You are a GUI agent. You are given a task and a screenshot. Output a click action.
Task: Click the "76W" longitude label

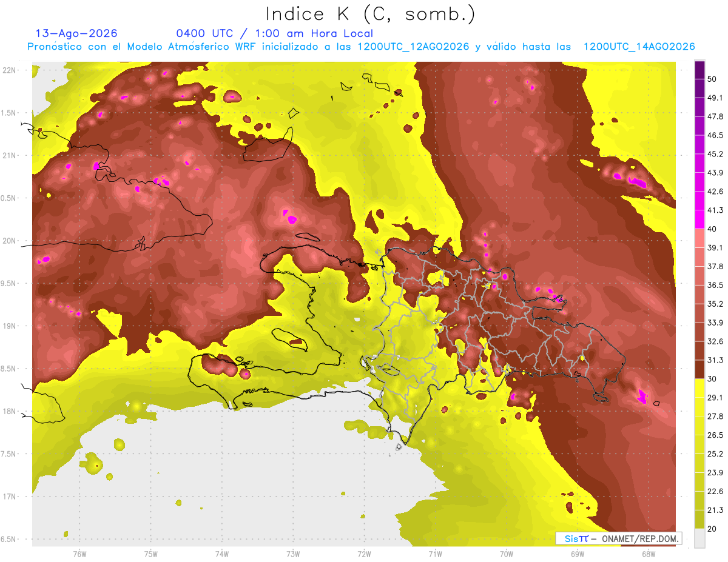click(x=79, y=554)
